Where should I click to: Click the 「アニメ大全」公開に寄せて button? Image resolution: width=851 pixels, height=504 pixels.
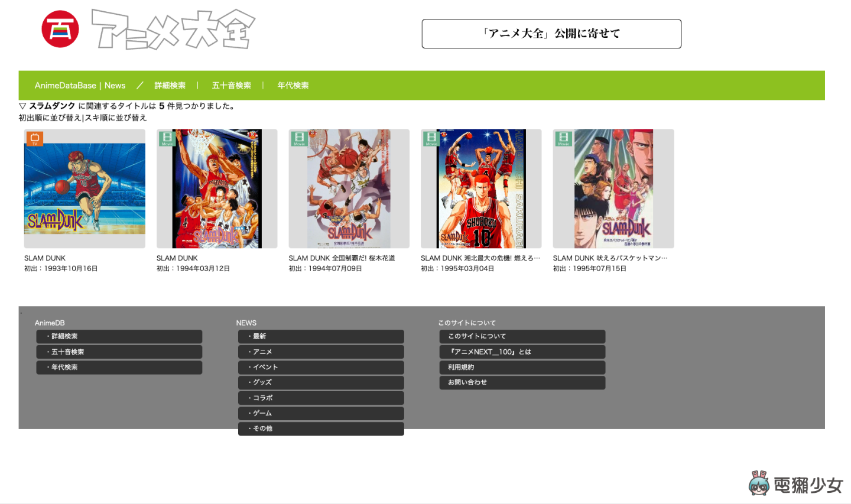[x=551, y=33]
